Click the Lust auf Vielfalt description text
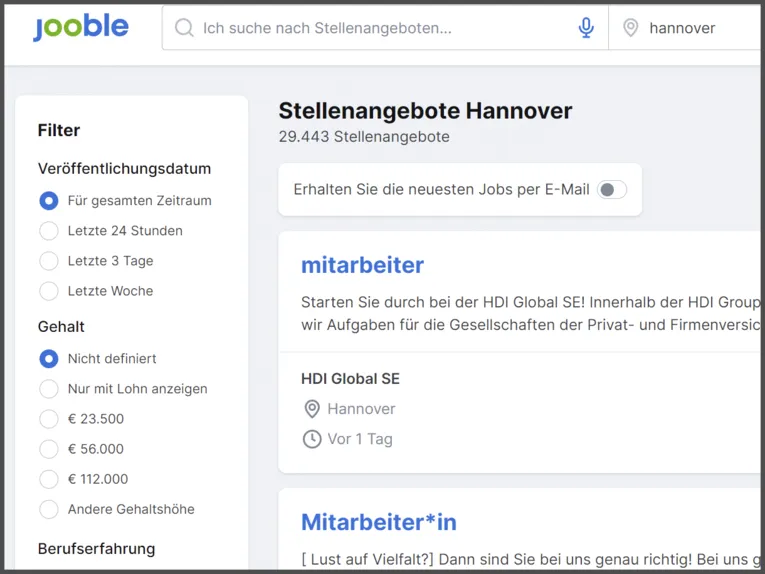The height and width of the screenshot is (574, 765). (x=531, y=559)
